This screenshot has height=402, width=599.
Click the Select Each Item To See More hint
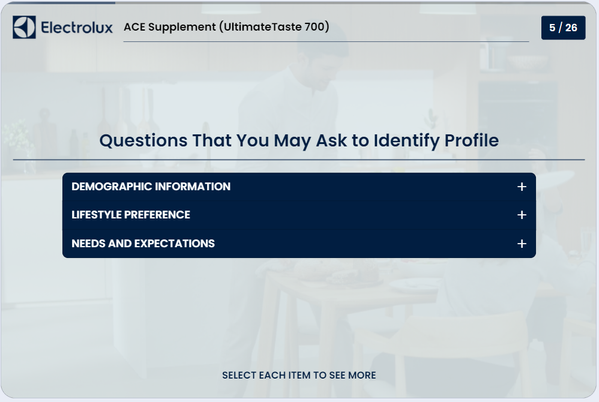[x=299, y=375]
